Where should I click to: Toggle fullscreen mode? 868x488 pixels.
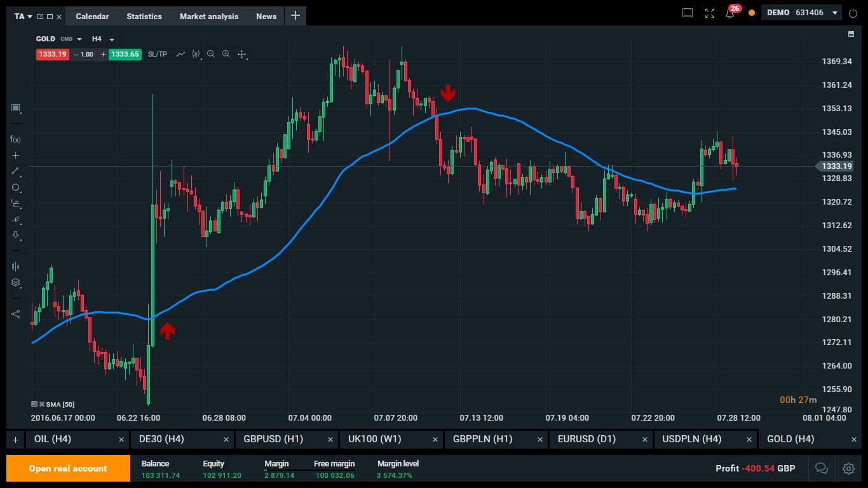click(x=710, y=13)
